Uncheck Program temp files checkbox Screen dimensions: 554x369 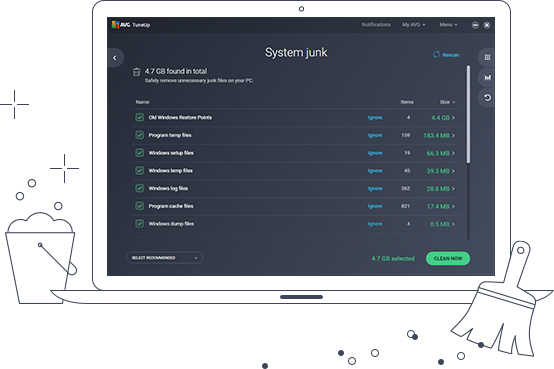click(140, 135)
